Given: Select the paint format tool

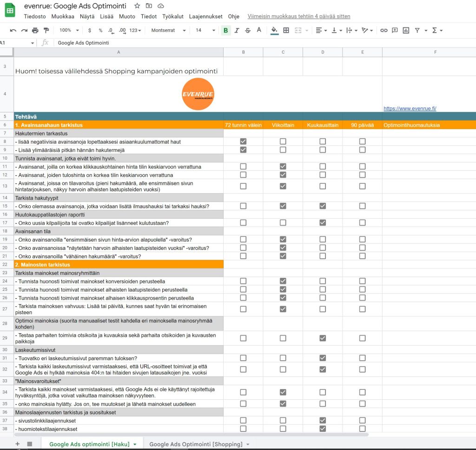Looking at the screenshot, I should pyautogui.click(x=46, y=29).
